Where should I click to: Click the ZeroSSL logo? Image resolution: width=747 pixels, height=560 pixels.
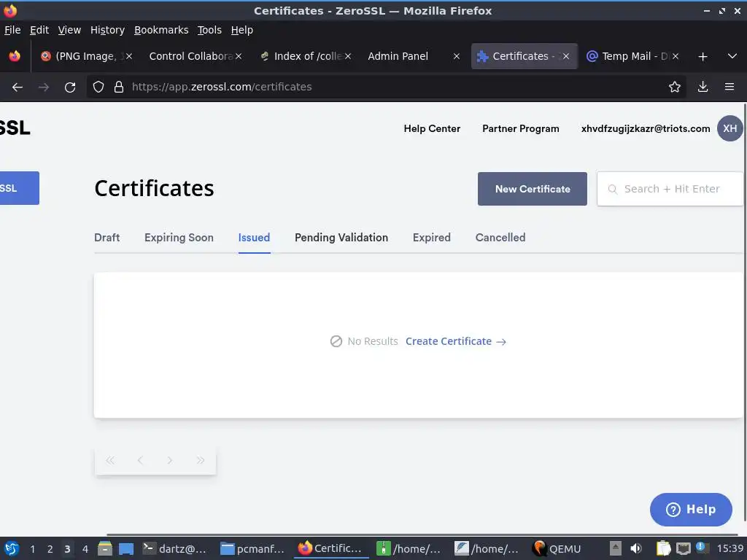pyautogui.click(x=15, y=128)
